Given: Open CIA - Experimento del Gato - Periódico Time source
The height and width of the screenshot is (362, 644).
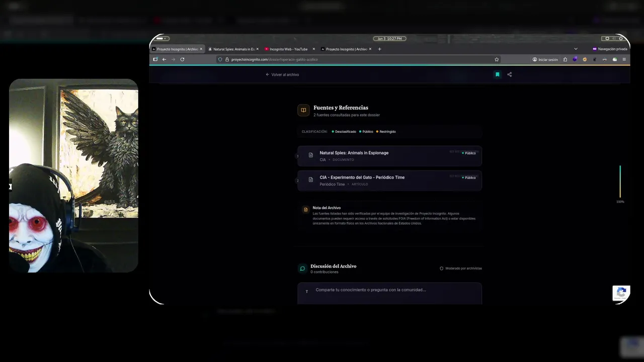Looking at the screenshot, I should 389,180.
